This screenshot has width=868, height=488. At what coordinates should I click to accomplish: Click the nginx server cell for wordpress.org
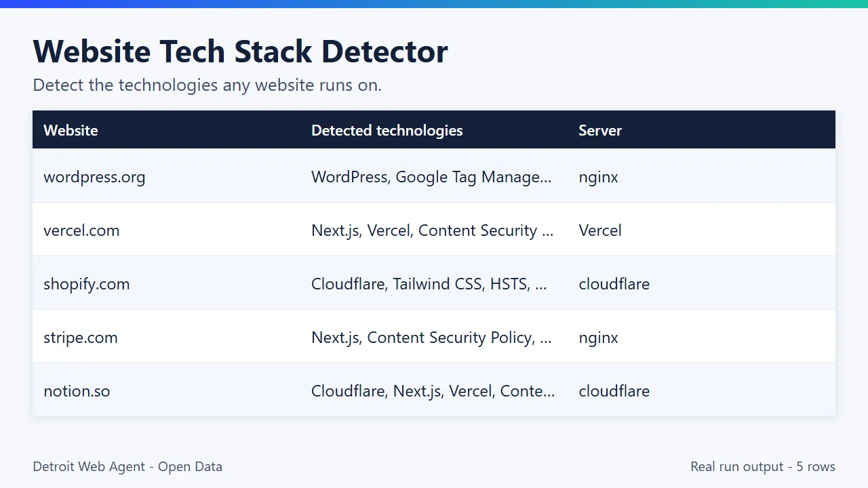(701, 177)
